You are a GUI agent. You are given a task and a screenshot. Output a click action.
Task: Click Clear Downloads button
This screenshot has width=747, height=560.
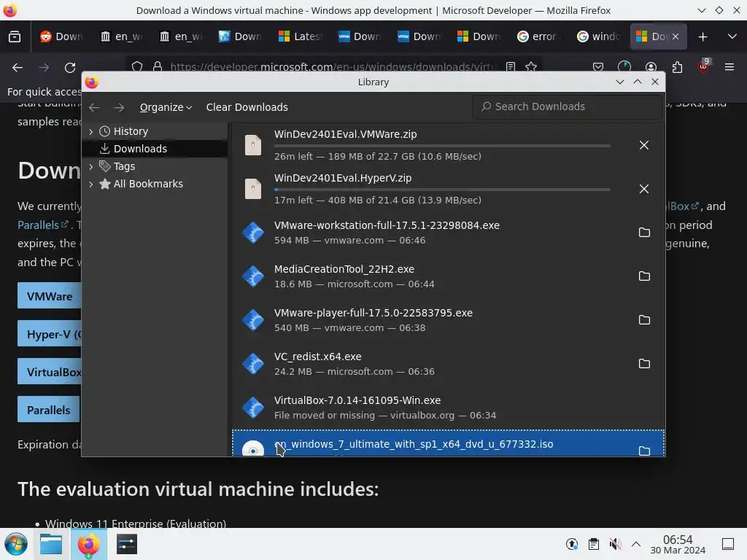pos(247,108)
